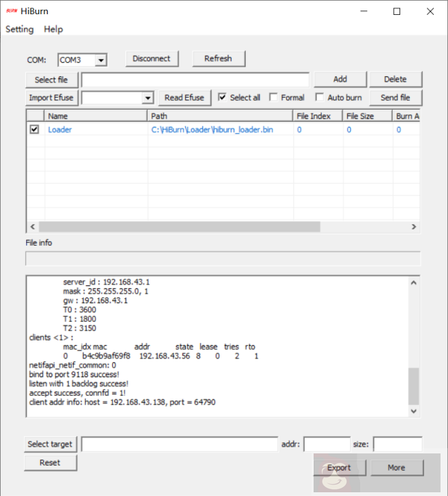The height and width of the screenshot is (496, 448).
Task: Click the Read Efuse button
Action: [x=184, y=98]
